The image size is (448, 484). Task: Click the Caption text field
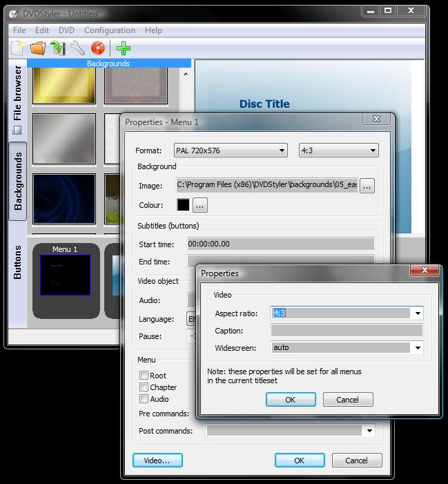click(x=347, y=330)
